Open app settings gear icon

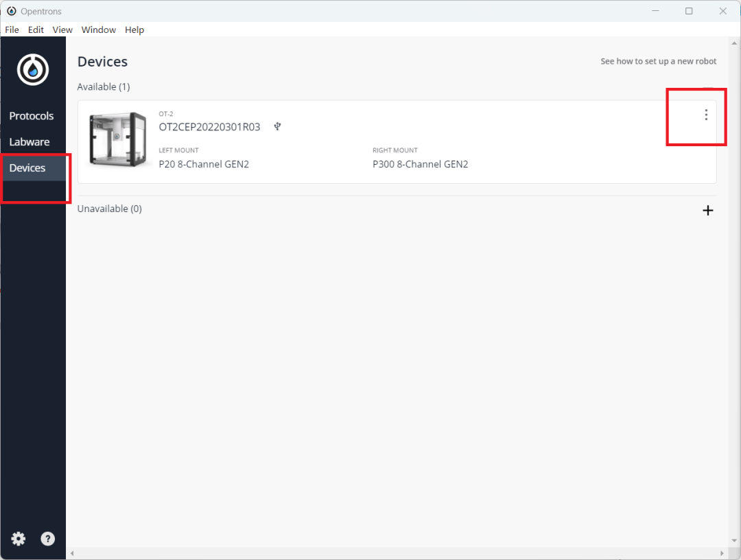(x=19, y=539)
